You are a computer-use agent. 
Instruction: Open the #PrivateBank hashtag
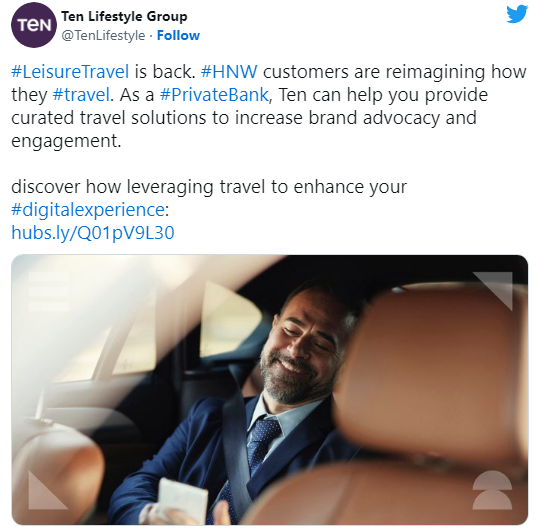(x=214, y=95)
